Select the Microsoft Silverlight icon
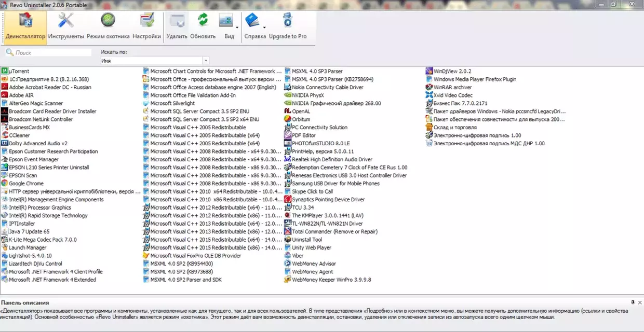The image size is (644, 332). click(146, 103)
